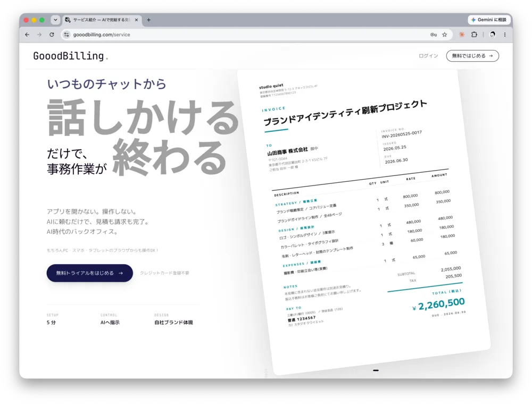Image resolution: width=532 pixels, height=404 pixels.
Task: Click 無料トライアルをはじめる button
Action: (89, 273)
